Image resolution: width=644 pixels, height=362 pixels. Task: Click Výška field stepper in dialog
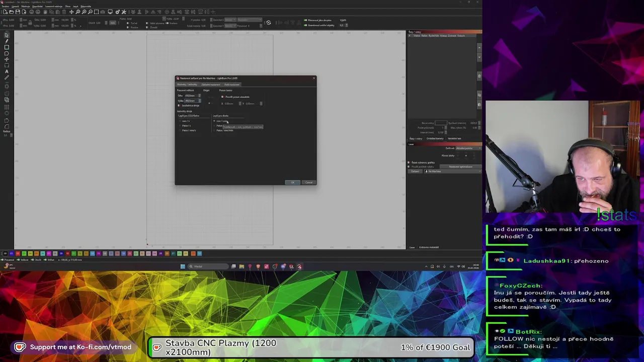(200, 101)
